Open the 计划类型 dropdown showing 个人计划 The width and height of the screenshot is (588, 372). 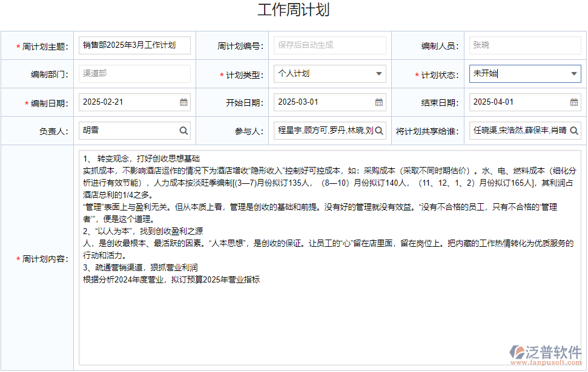(330, 73)
